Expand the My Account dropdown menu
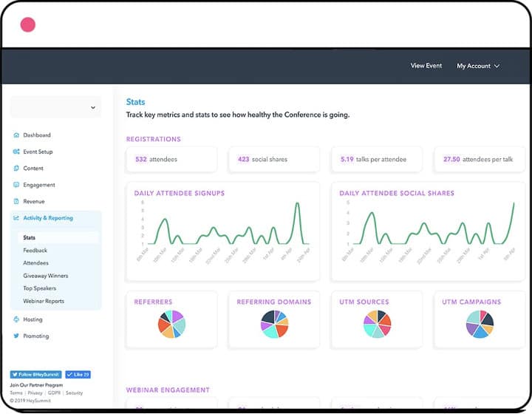 click(477, 66)
